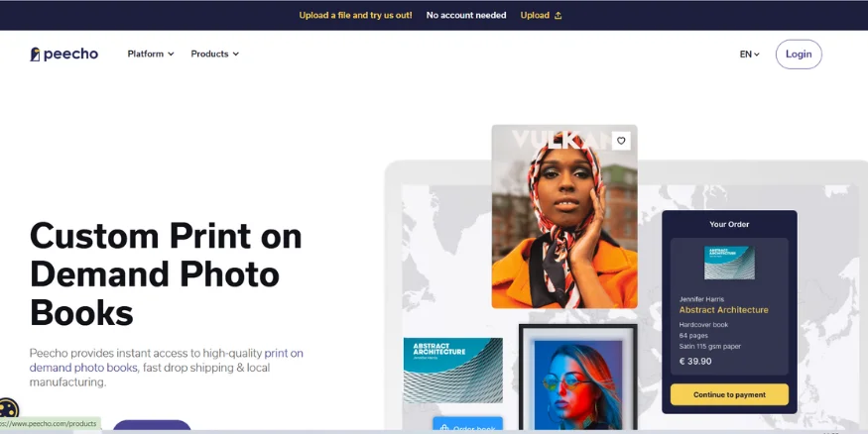
Task: Click the 'Abstract Architecture' title in order card
Action: [x=723, y=310]
